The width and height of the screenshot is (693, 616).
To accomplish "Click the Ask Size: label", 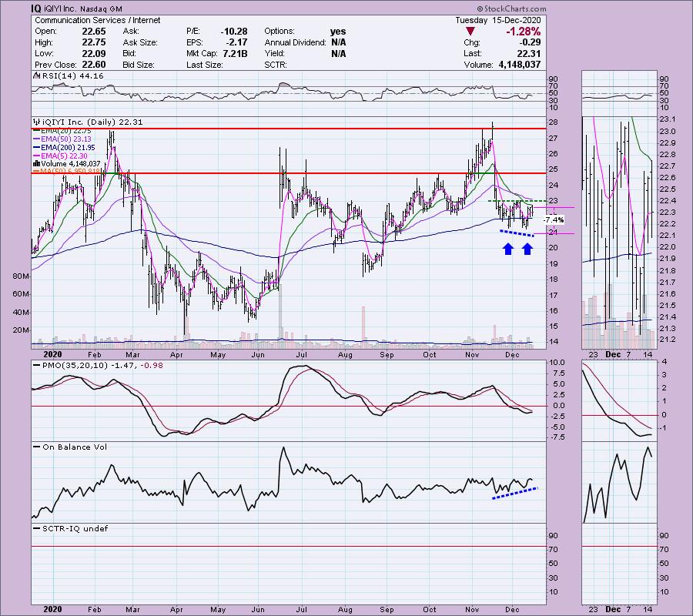I will click(x=140, y=42).
